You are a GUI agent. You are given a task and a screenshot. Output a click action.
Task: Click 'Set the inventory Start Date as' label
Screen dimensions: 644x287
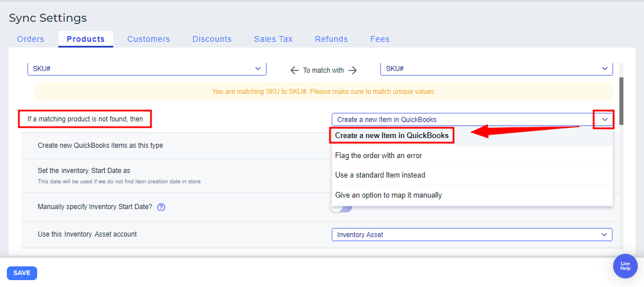tap(84, 170)
